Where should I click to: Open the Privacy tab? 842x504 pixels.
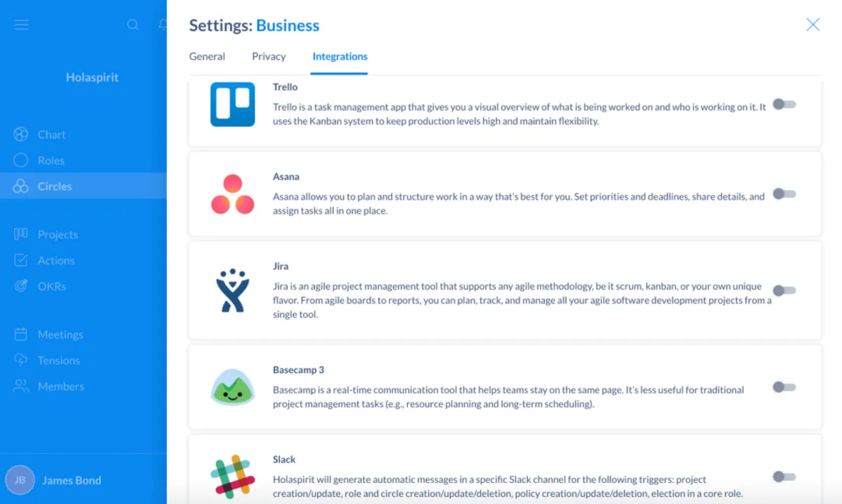click(x=269, y=57)
